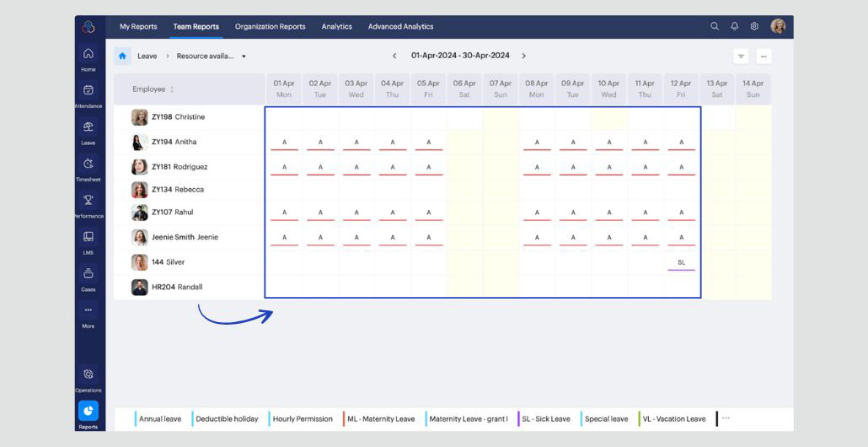Open the filter icon button
This screenshot has width=868, height=447.
coord(742,57)
